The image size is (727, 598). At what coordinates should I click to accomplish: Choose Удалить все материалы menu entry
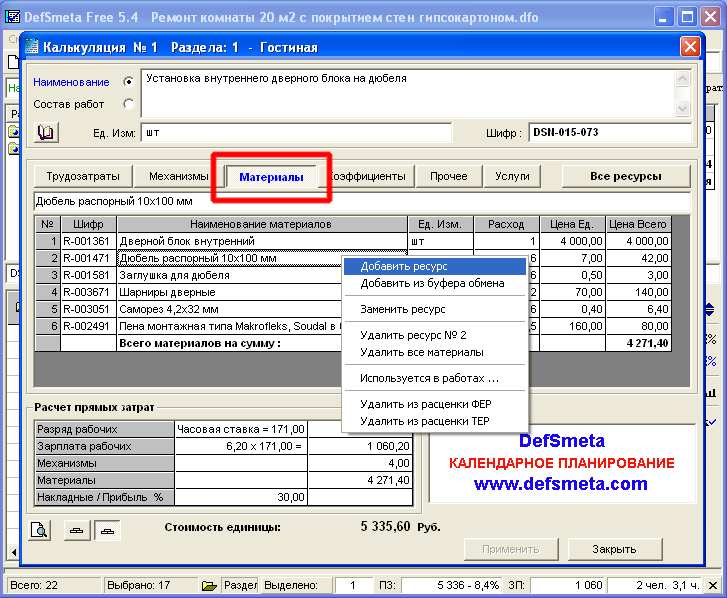coord(422,352)
